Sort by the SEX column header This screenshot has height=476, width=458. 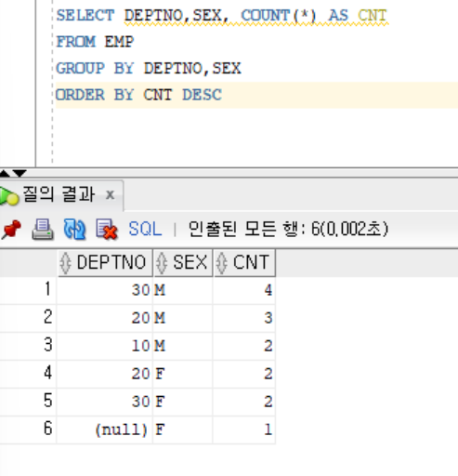click(x=183, y=262)
